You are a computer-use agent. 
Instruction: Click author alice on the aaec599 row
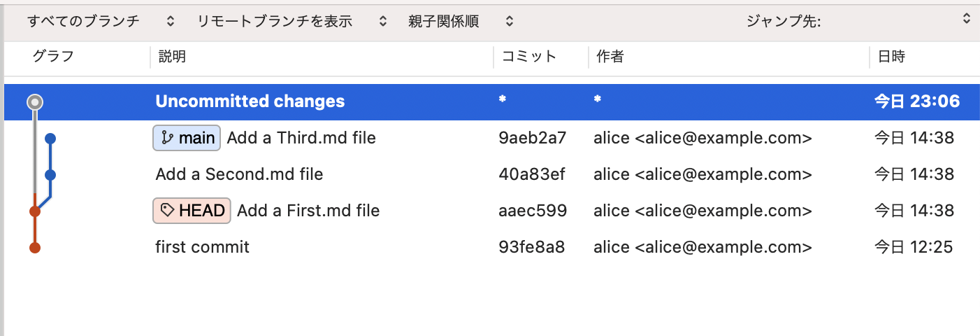pos(702,210)
